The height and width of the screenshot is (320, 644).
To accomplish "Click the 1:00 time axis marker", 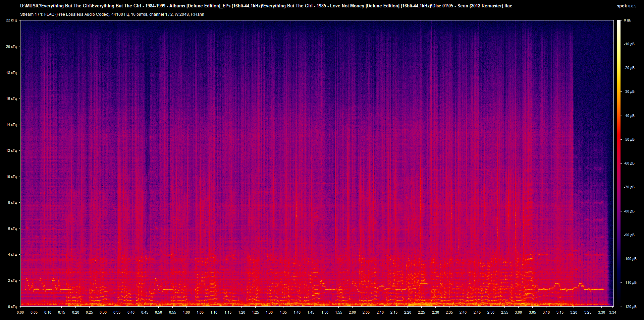I will coord(186,312).
